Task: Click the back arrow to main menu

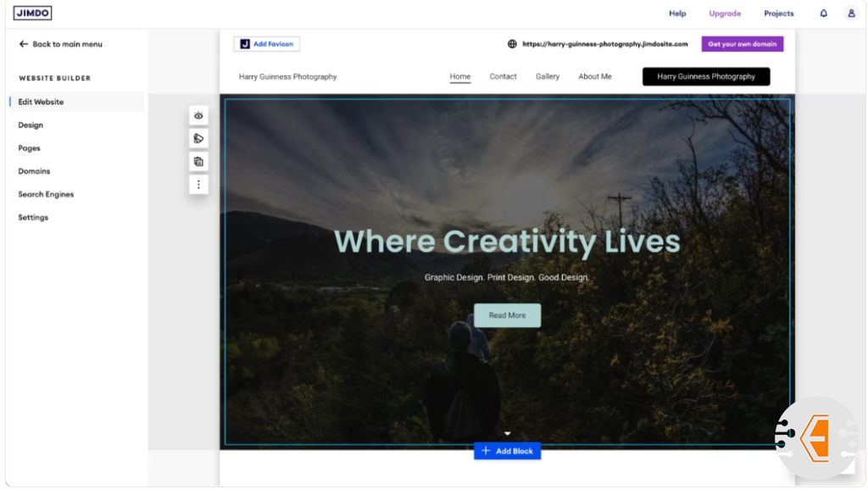Action: pos(24,44)
